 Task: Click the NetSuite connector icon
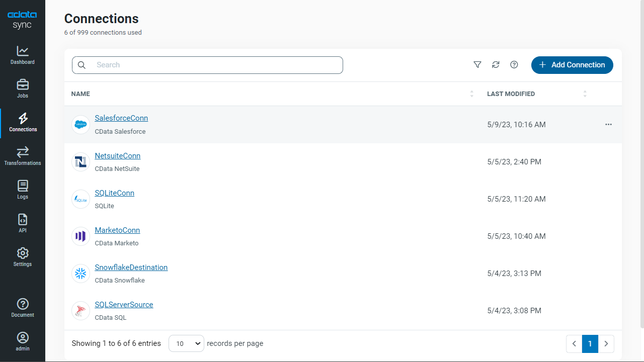coord(80,162)
